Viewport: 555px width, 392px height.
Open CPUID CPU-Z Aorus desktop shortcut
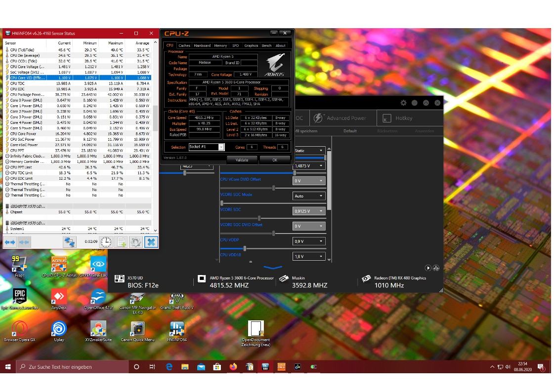(x=59, y=267)
